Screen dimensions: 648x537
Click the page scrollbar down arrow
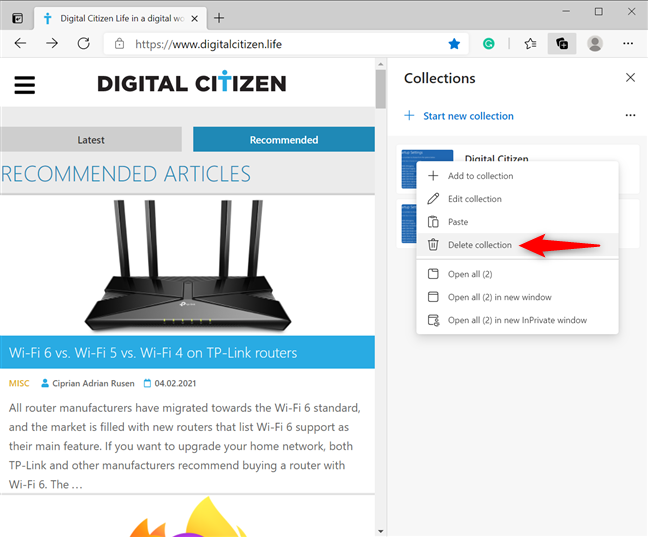point(381,531)
